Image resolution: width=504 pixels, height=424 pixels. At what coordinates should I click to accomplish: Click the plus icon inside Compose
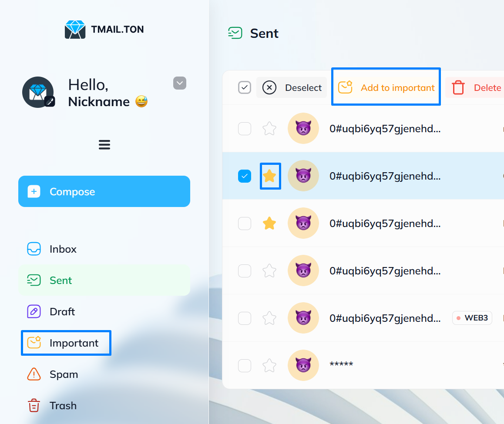point(34,191)
